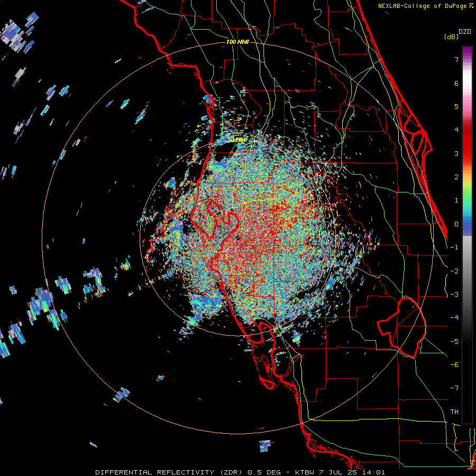This screenshot has width=476, height=476.
Task: Select the 3 dB tick on the scale
Action: [456, 153]
